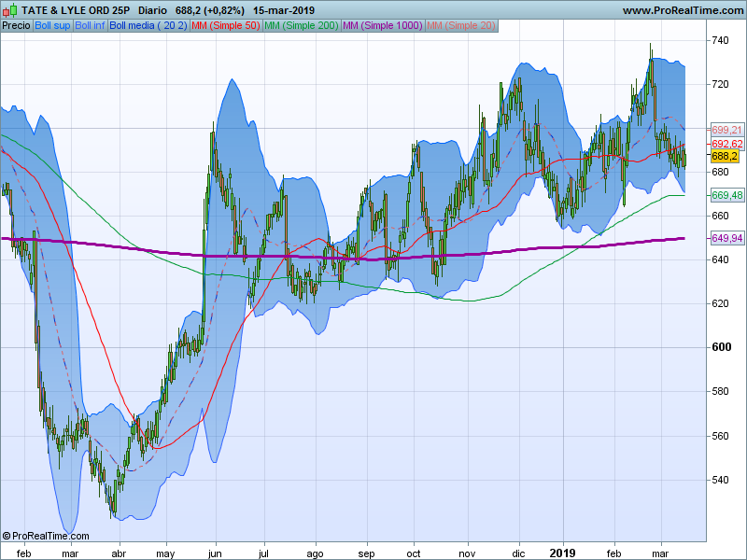Image resolution: width=747 pixels, height=560 pixels.
Task: Click the ago month marker on time axis
Action: point(315,553)
